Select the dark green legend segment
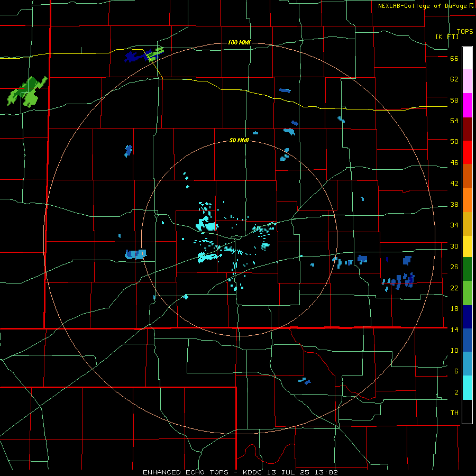Screen dimensions: 476x476 (x=467, y=269)
